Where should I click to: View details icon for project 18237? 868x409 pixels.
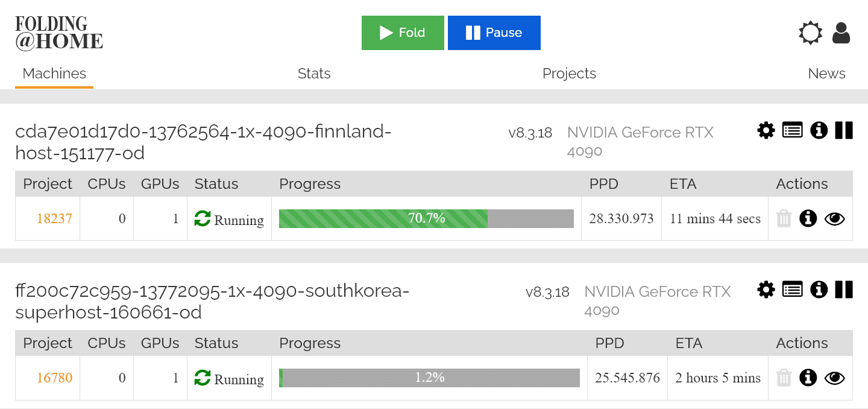pyautogui.click(x=808, y=218)
